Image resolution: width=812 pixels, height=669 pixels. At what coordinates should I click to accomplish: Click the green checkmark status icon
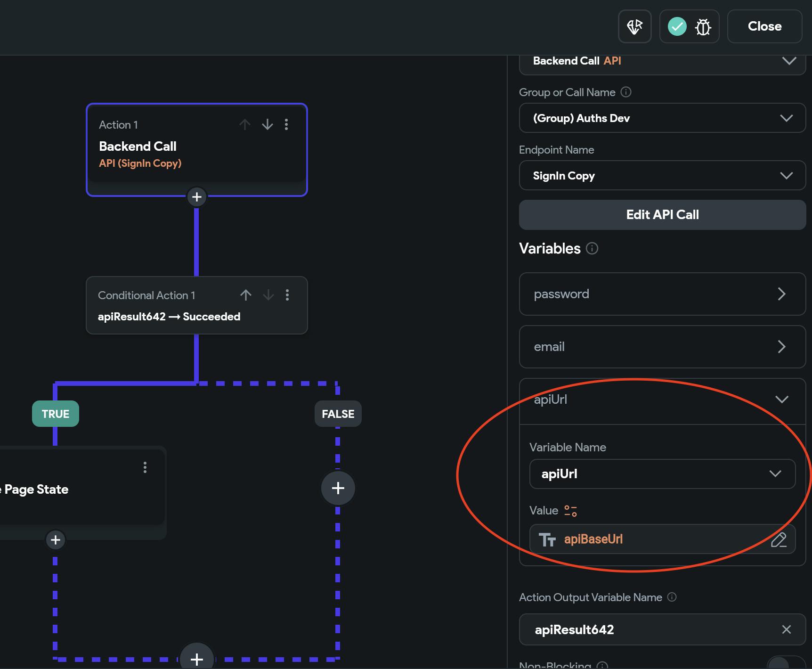tap(677, 26)
